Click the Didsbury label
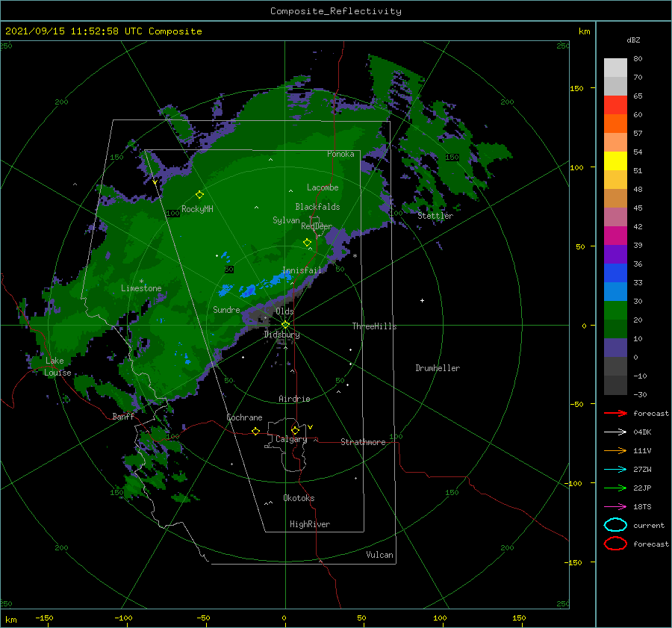The image size is (672, 628). pos(281,335)
